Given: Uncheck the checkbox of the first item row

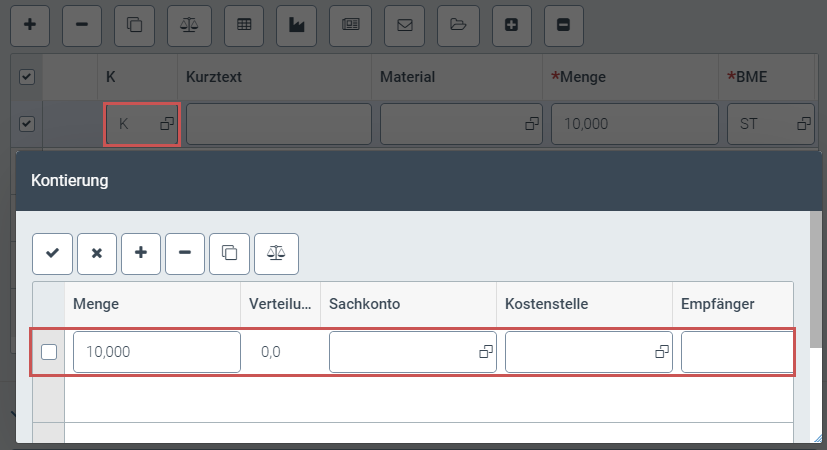Looking at the screenshot, I should (27, 124).
